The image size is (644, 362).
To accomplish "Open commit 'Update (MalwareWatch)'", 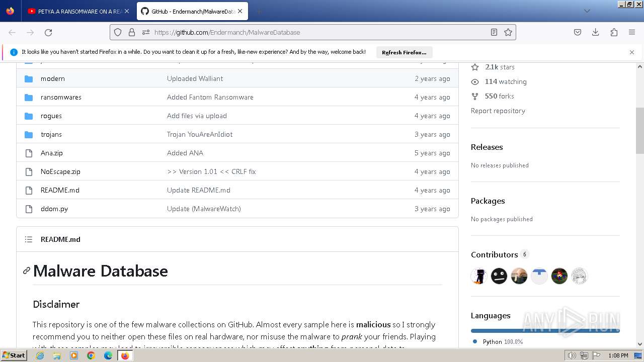I will pos(204,209).
